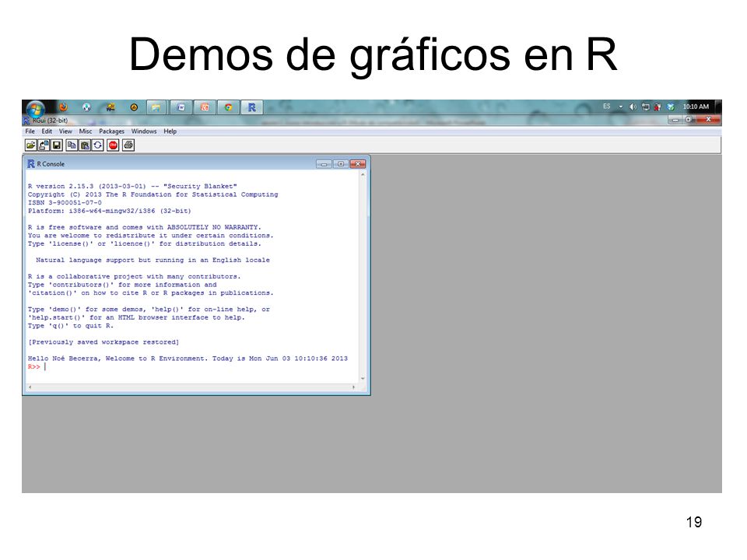
Task: Open the View menu
Action: pos(65,131)
